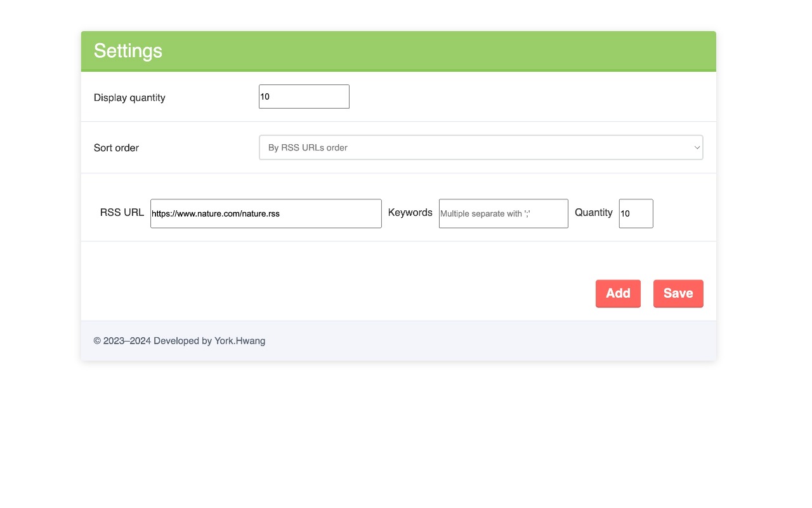The image size is (812, 508).
Task: Click the 'Display quantity' label
Action: [129, 98]
